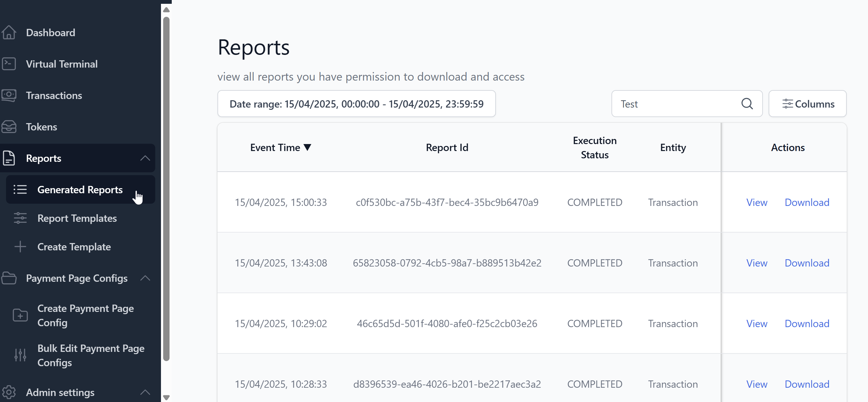This screenshot has width=868, height=402.
Task: Click the Create Template plus icon
Action: (x=20, y=247)
